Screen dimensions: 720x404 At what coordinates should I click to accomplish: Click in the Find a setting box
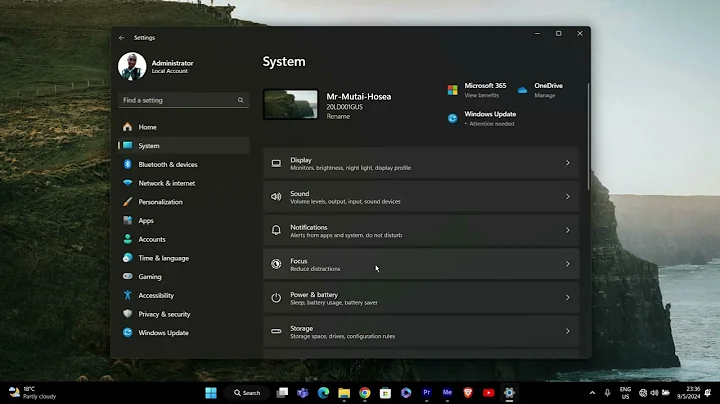(x=184, y=100)
